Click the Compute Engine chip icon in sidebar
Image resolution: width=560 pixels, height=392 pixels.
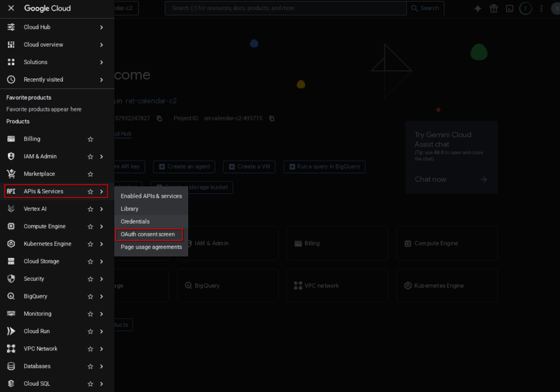11,226
